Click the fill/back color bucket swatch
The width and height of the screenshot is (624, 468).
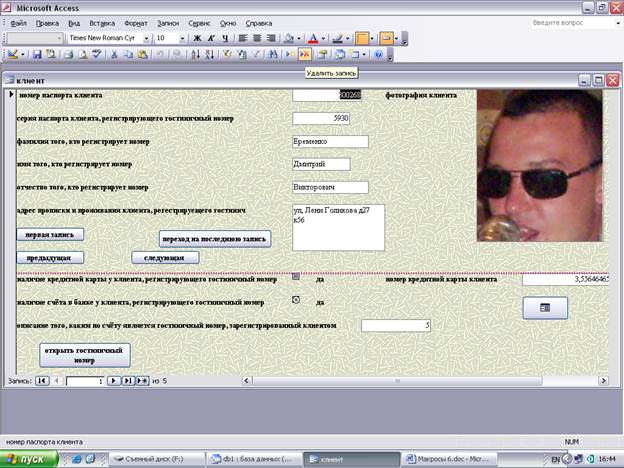point(289,39)
